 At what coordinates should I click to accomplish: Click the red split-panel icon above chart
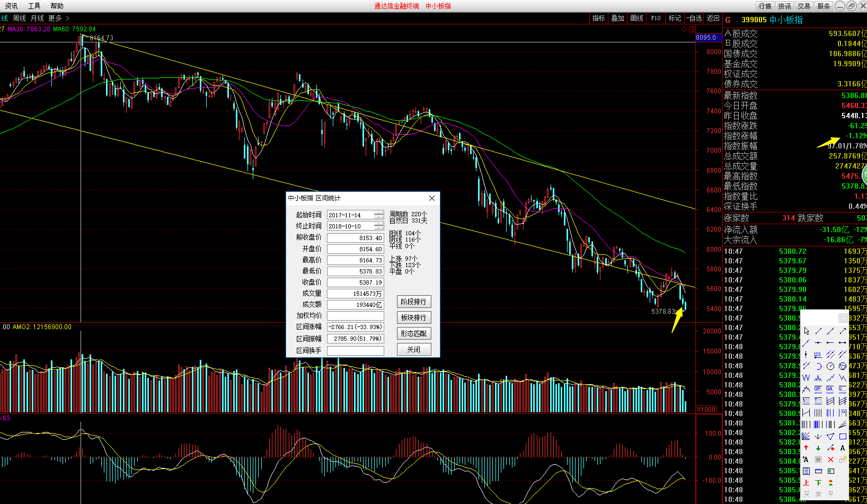692,29
